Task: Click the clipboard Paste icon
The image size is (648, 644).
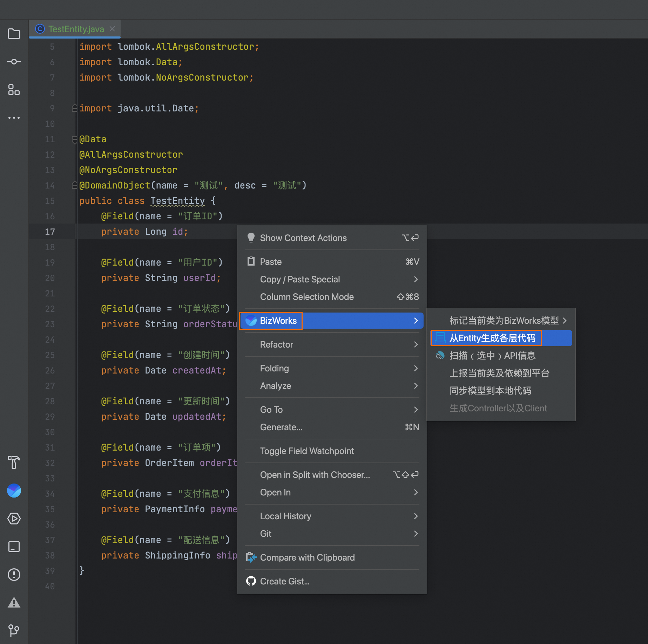Action: pyautogui.click(x=251, y=261)
